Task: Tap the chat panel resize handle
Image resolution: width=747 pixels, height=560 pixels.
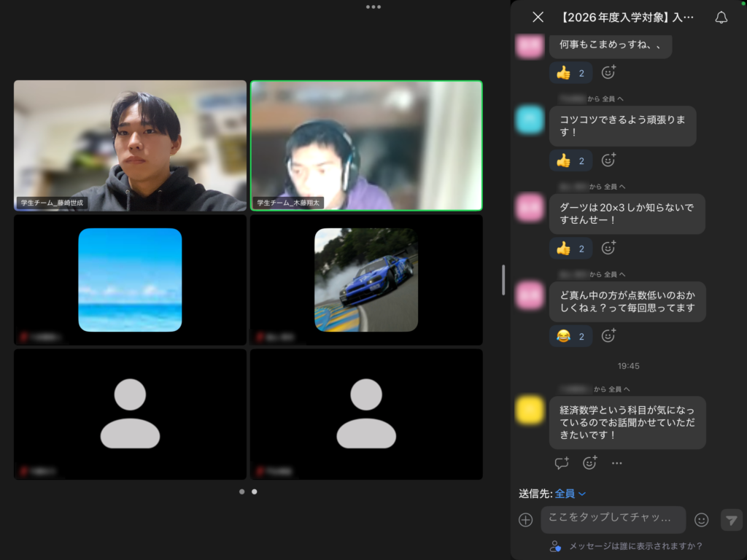Action: (503, 280)
